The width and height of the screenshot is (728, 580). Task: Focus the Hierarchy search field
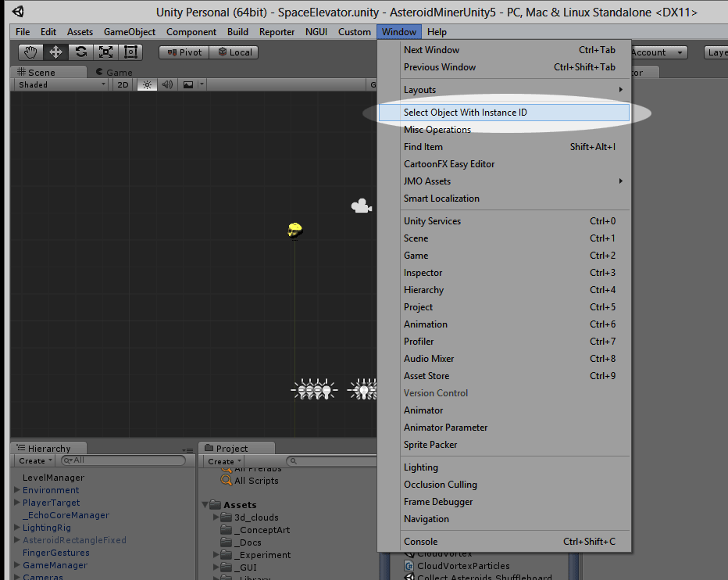point(123,460)
